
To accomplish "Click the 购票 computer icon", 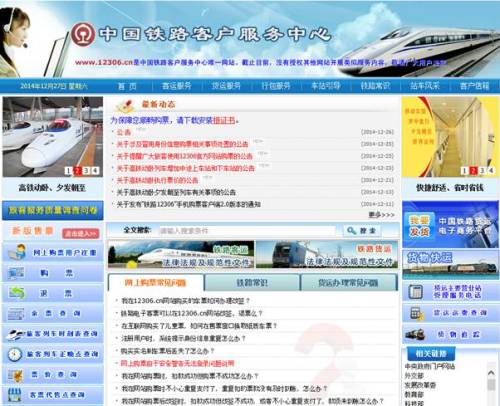I will click(16, 273).
